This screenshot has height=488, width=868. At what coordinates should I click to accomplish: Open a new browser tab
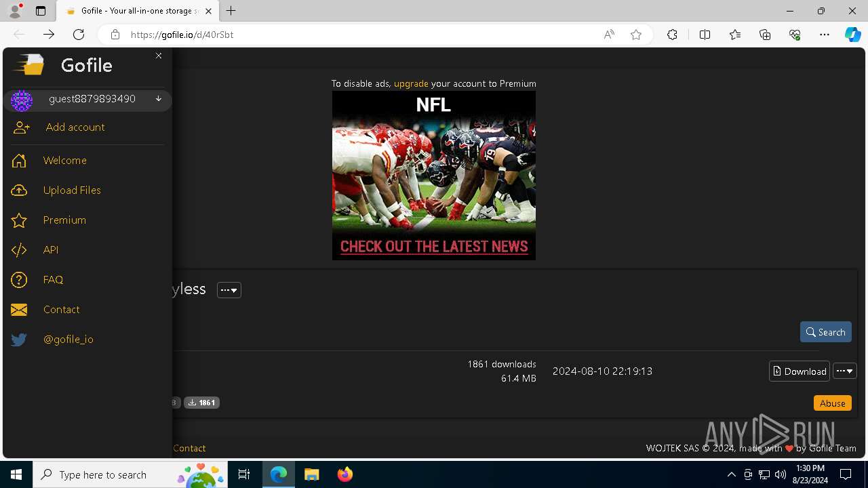point(231,11)
